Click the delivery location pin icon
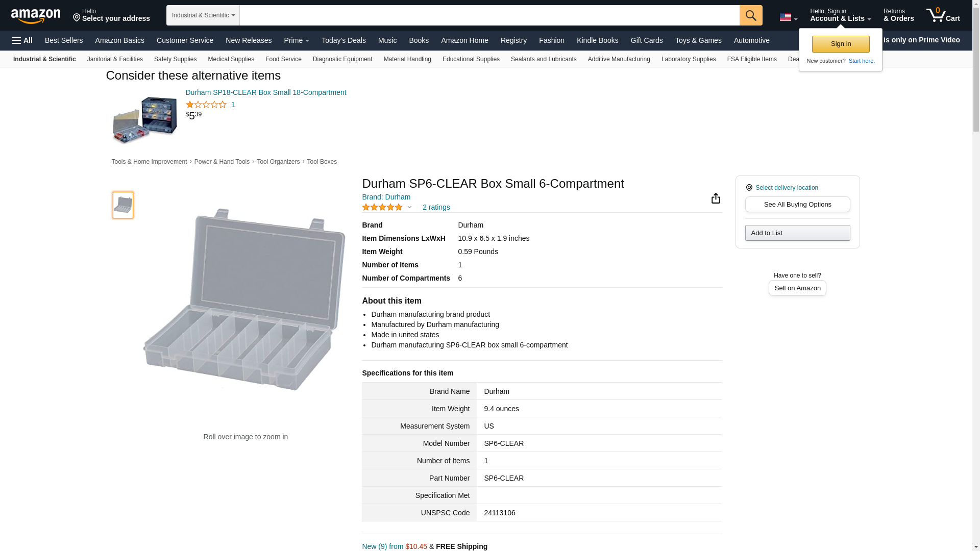The height and width of the screenshot is (551, 980). 749,188
